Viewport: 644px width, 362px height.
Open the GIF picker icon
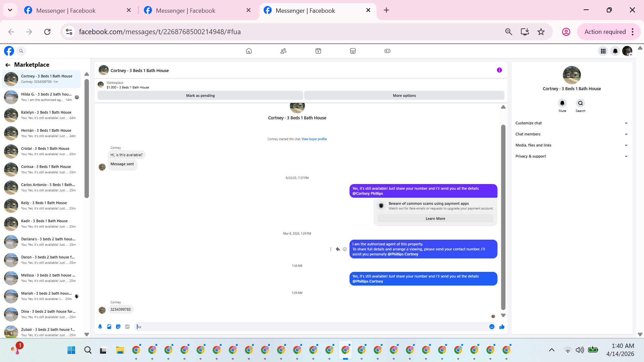127,327
